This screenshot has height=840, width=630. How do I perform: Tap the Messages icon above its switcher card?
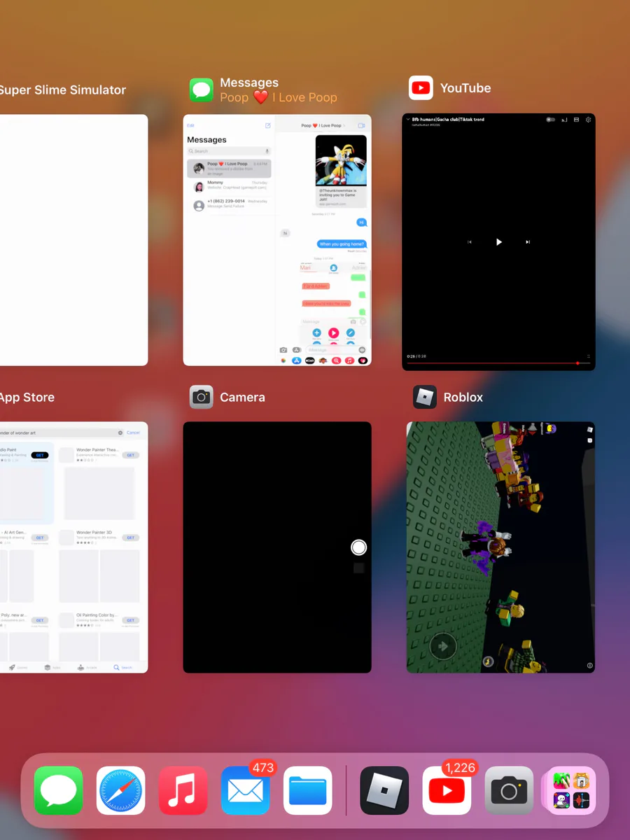tap(202, 90)
